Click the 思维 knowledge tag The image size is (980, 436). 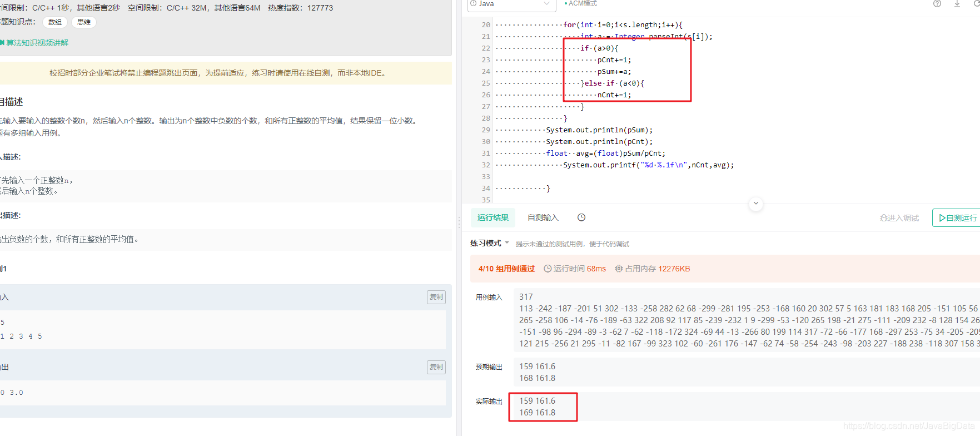point(84,22)
